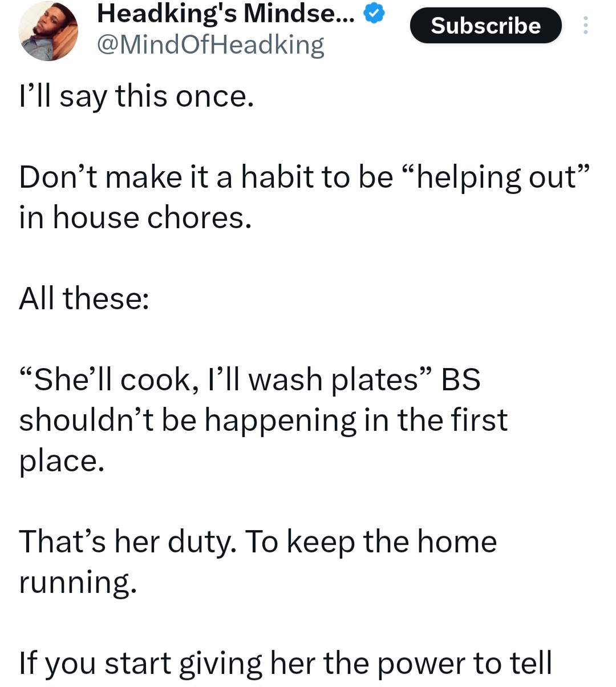This screenshot has height=687, width=616.
Task: Click the "in house chores." line
Action: tap(135, 217)
